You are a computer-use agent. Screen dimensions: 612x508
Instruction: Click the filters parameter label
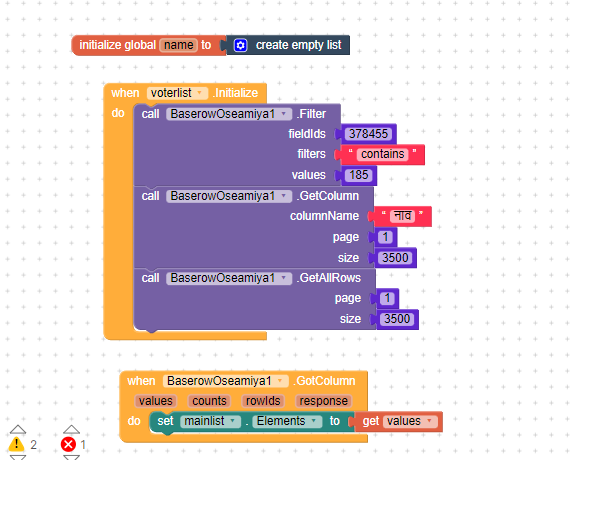point(311,154)
